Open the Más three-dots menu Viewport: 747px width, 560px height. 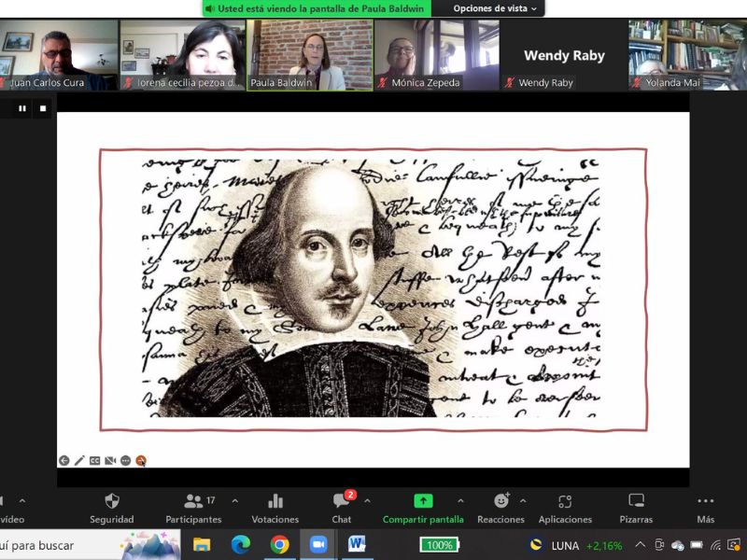(706, 508)
